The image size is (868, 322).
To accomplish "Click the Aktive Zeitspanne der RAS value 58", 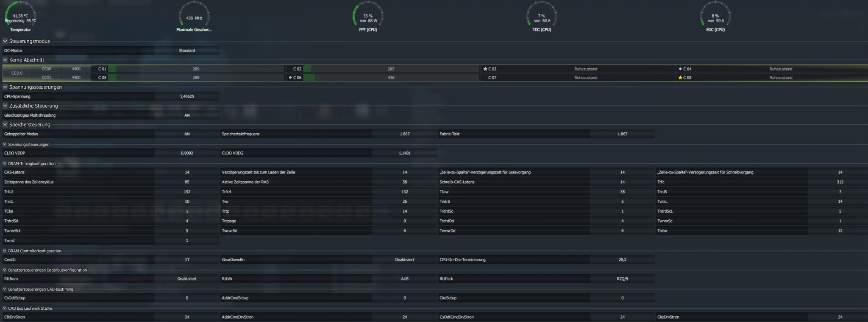I will pyautogui.click(x=405, y=182).
